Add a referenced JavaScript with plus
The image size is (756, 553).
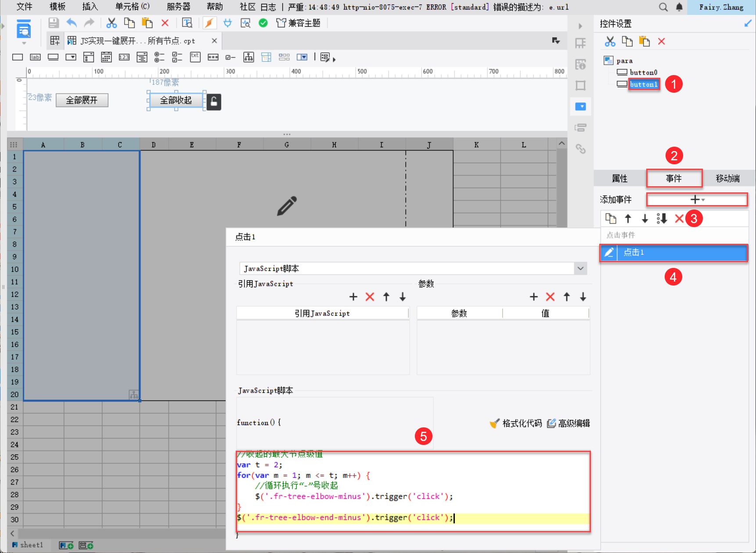point(353,297)
